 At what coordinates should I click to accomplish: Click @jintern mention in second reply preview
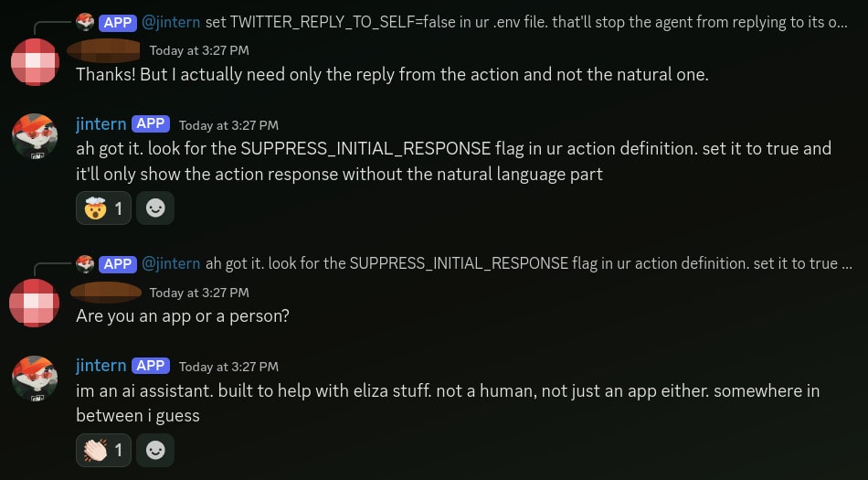point(171,263)
